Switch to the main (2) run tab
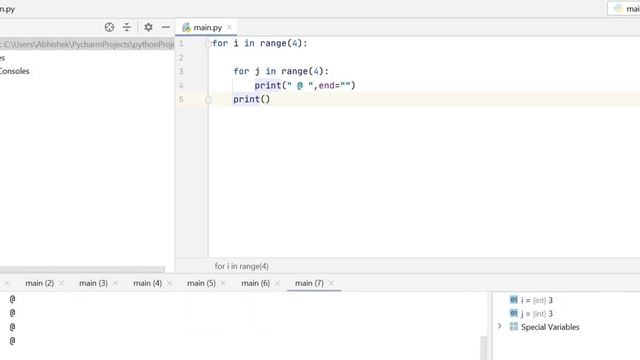This screenshot has width=640, height=360. coord(40,283)
